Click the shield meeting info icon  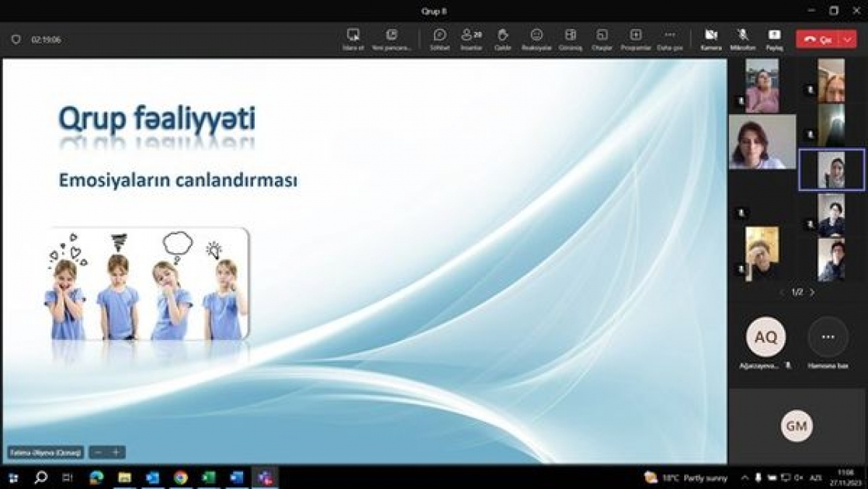[16, 40]
